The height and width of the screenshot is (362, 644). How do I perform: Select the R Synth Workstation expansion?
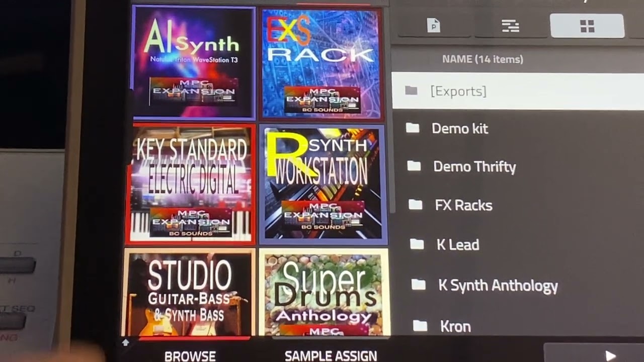(x=323, y=184)
